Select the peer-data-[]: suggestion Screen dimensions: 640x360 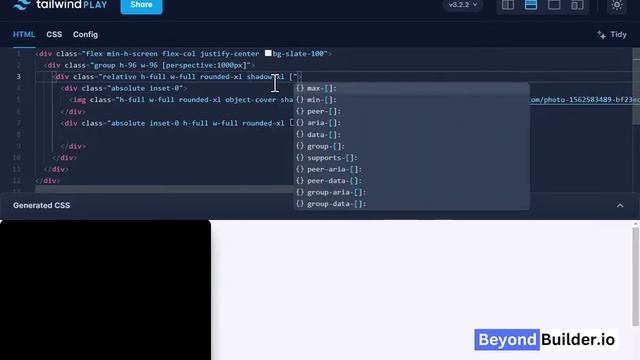pyautogui.click(x=411, y=180)
